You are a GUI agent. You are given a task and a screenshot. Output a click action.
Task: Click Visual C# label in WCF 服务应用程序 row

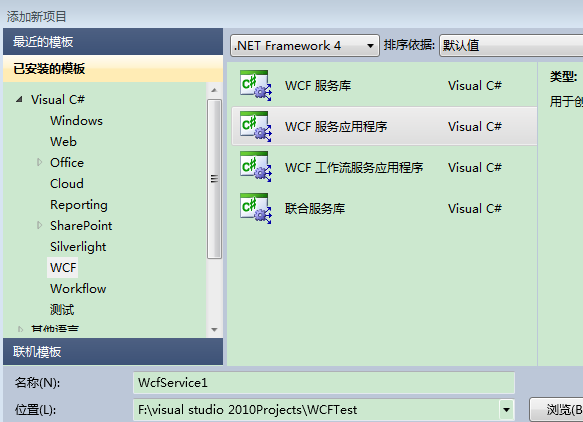pos(475,127)
